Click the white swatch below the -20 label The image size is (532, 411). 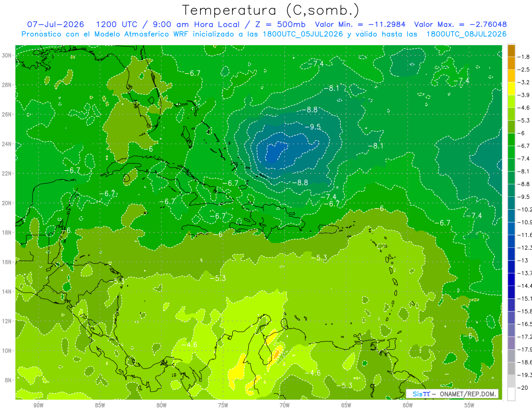(511, 394)
